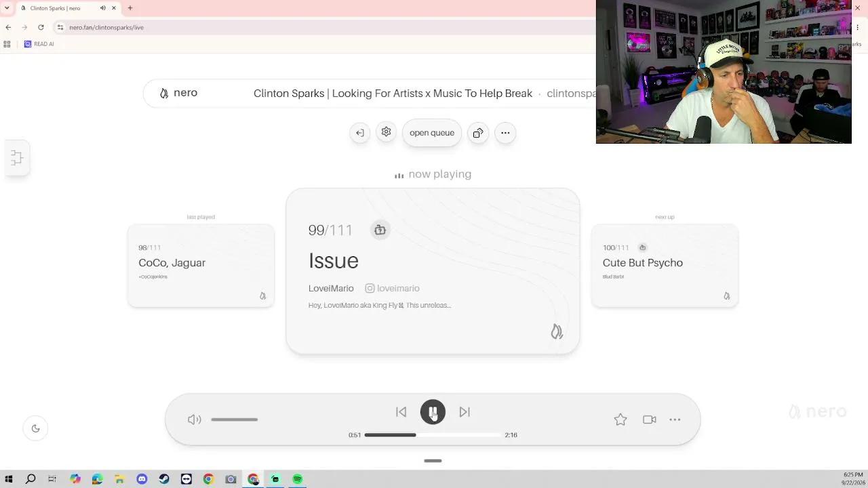Select the last played CoCo, Jaguar card
This screenshot has width=868, height=488.
pos(201,266)
